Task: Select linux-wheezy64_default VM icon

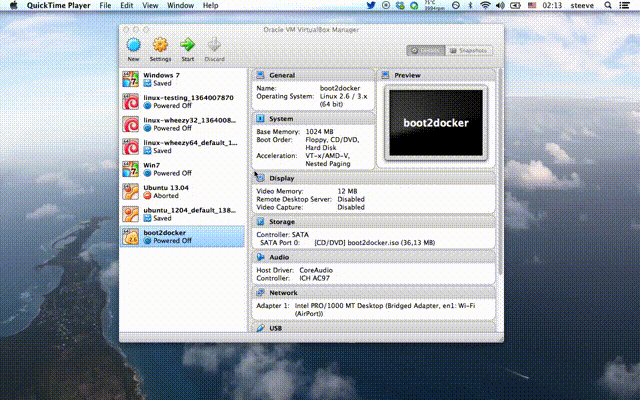Action: point(131,147)
